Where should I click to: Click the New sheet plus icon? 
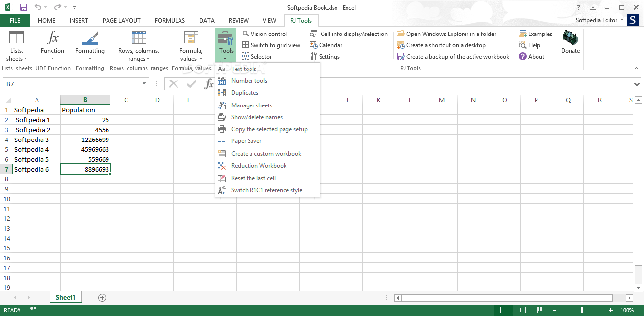click(x=102, y=298)
